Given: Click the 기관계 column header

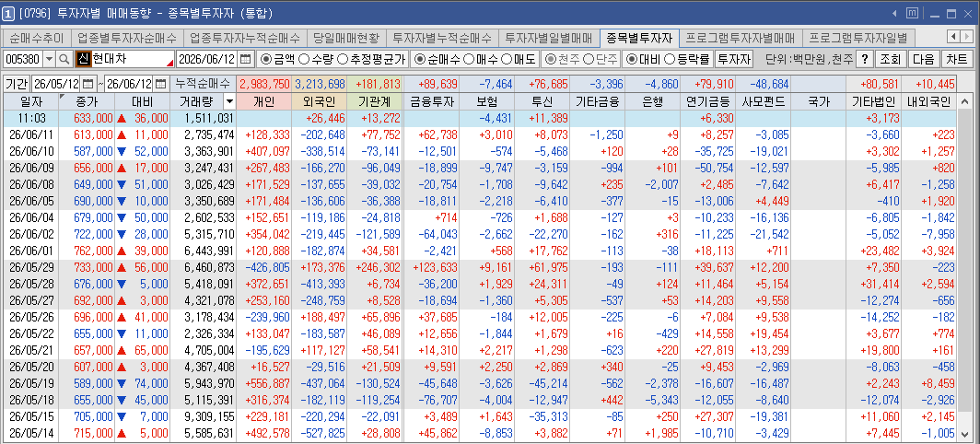Looking at the screenshot, I should (x=376, y=101).
